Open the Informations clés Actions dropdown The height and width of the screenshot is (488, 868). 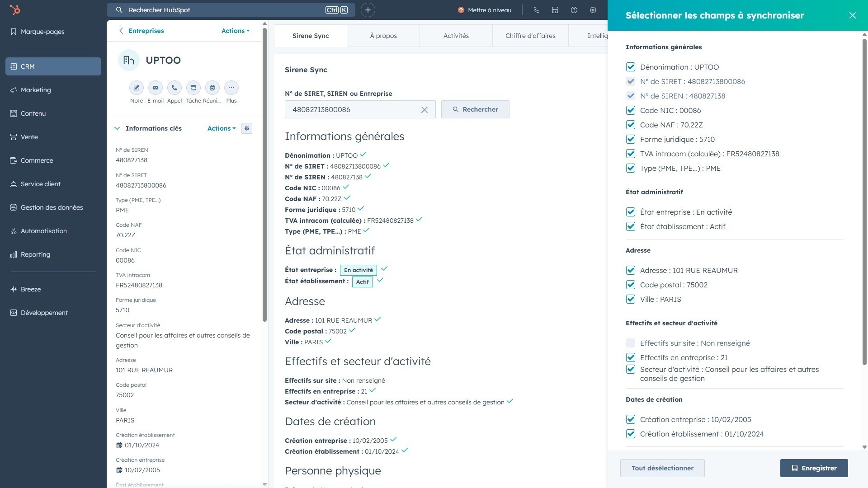click(221, 128)
